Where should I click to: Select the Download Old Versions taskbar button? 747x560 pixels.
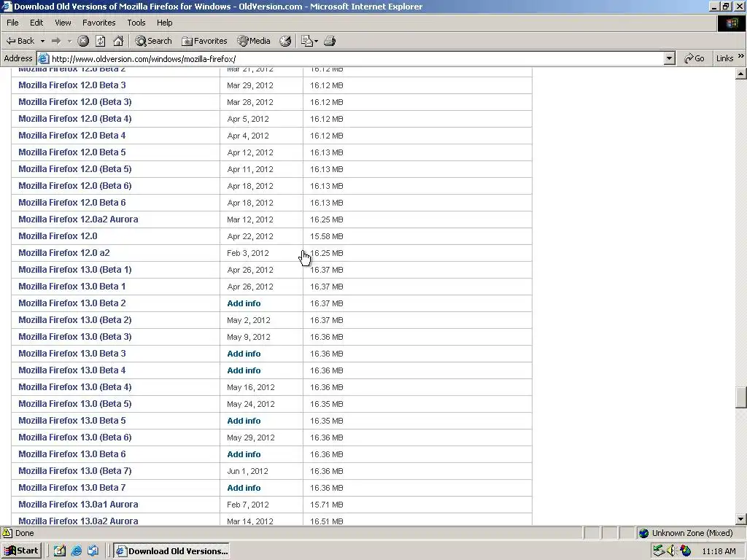171,551
